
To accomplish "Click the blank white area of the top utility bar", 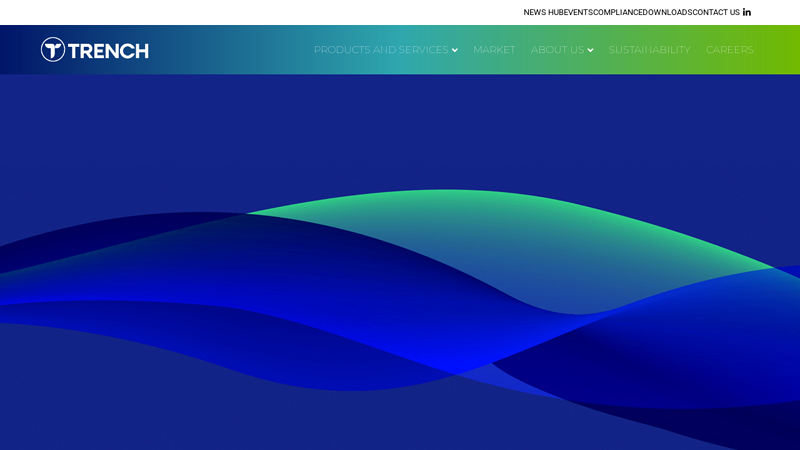I will pos(250,12).
